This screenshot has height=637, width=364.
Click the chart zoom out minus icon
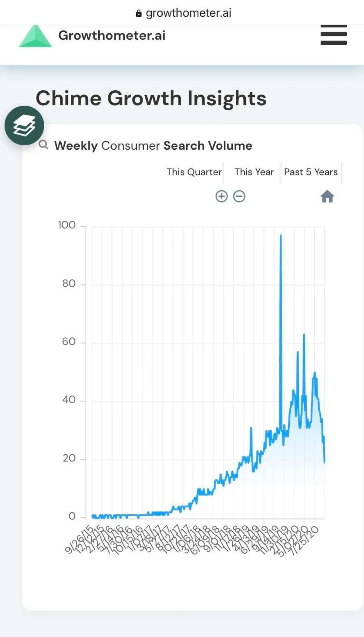pos(239,196)
